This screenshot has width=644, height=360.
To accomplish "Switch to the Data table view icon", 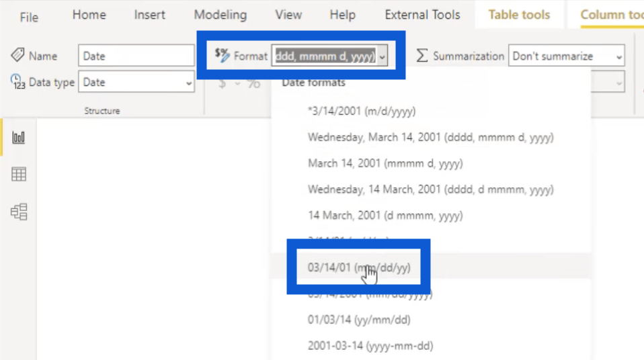I will [x=18, y=175].
